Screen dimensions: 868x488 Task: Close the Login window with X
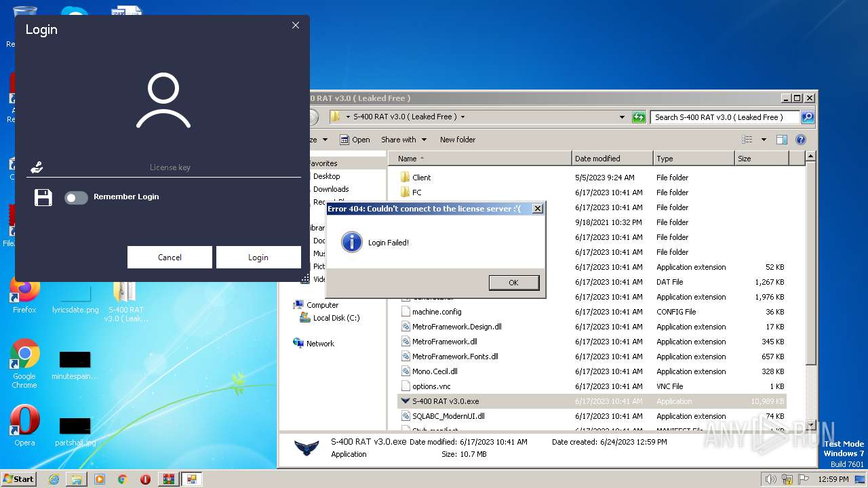pyautogui.click(x=295, y=25)
